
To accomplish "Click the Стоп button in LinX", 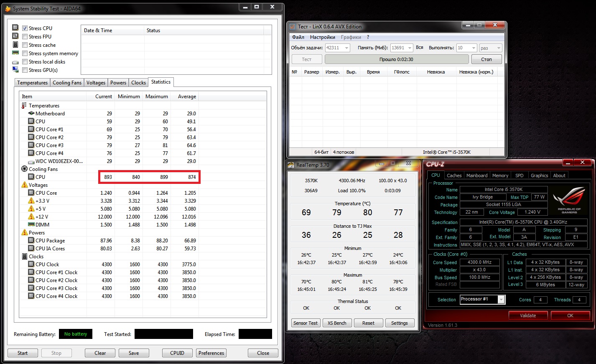I will pos(486,59).
